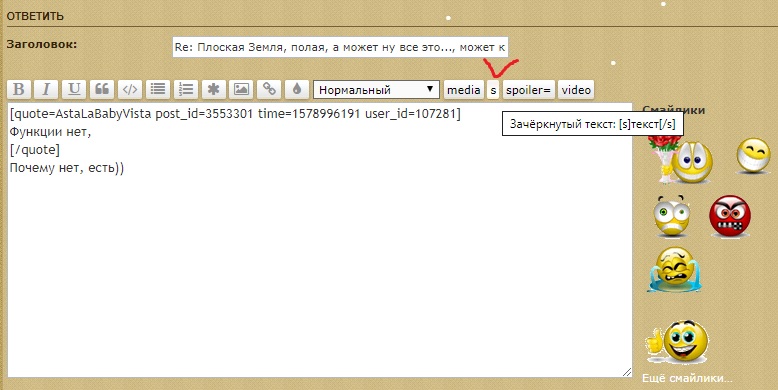
Task: Click the s strikethrough button
Action: [x=493, y=90]
